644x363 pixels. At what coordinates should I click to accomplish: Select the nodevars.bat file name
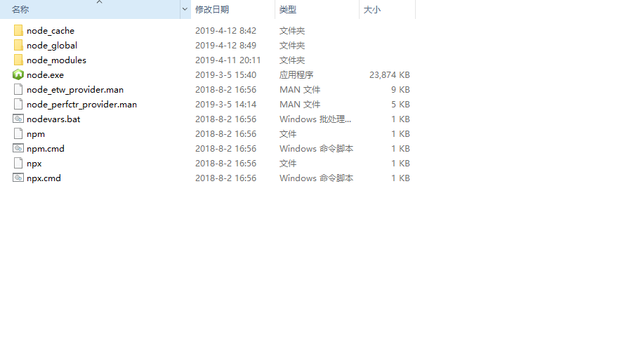click(x=53, y=119)
